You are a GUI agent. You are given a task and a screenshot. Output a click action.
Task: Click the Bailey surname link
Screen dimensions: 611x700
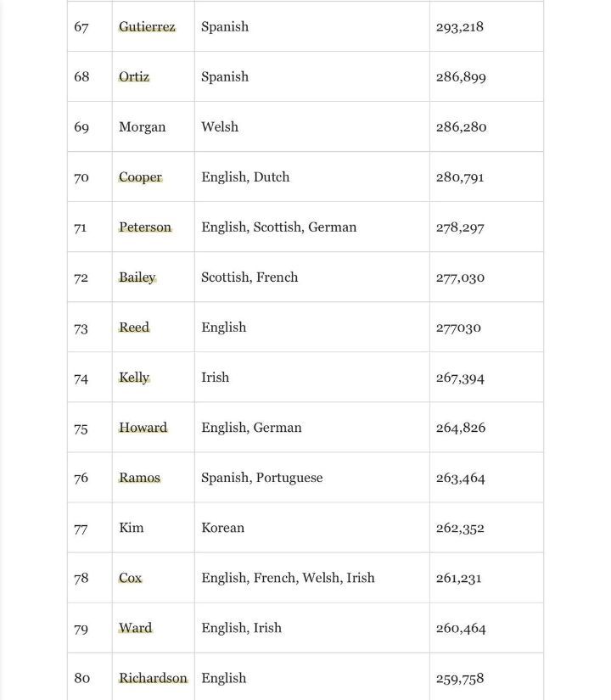pyautogui.click(x=137, y=277)
